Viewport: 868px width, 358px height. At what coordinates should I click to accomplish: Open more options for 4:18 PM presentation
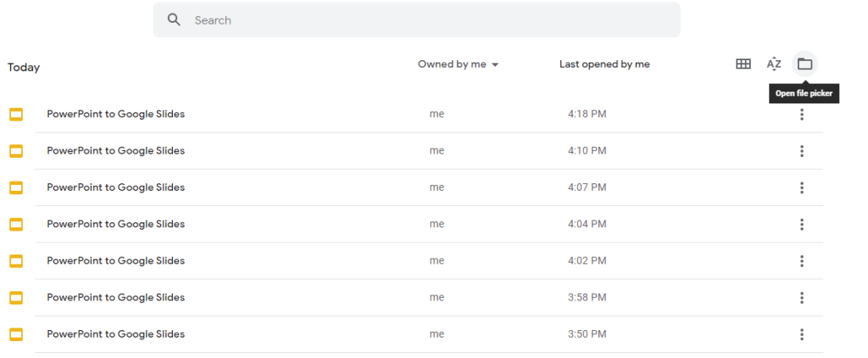coord(802,115)
